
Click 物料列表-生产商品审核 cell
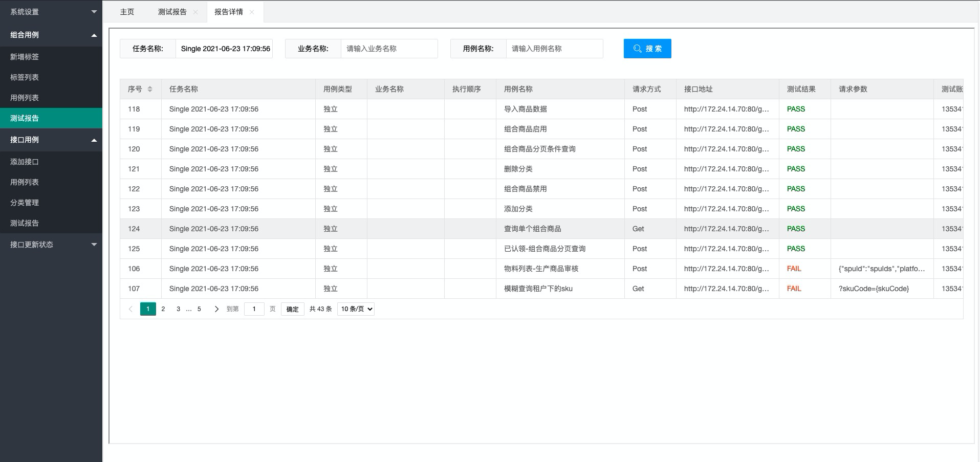point(560,269)
